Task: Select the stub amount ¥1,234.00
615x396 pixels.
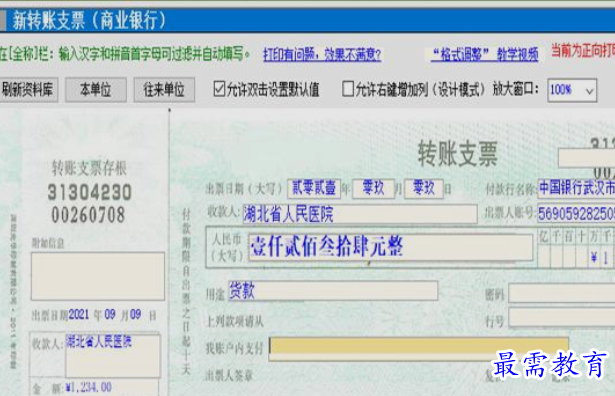Action: [89, 387]
